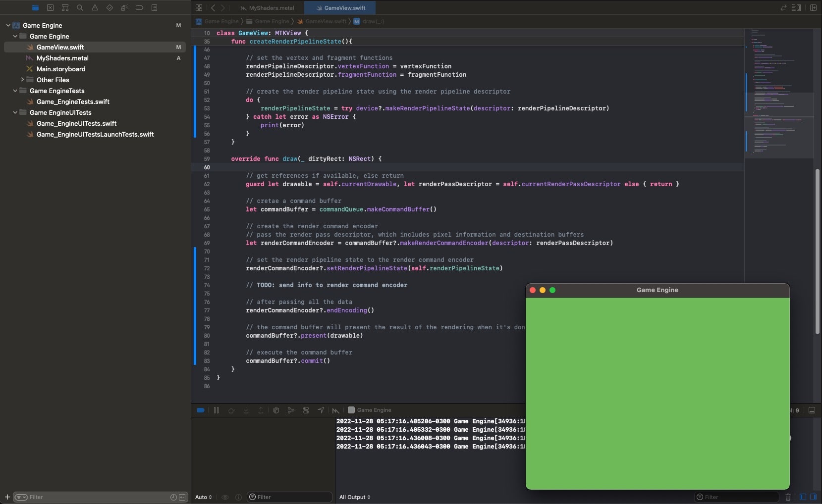Click the Step Into button
Viewport: 822px width, 504px height.
tap(246, 410)
